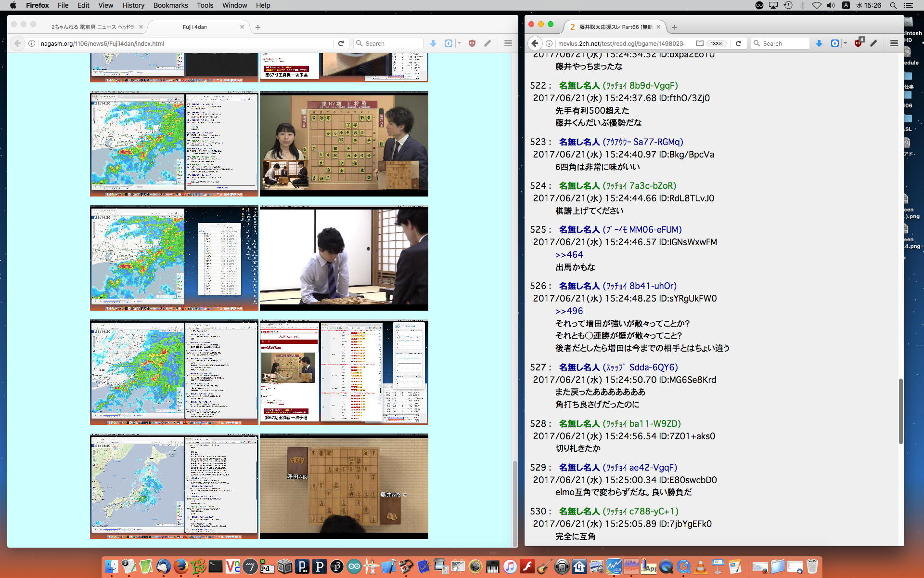Open the shogi board commentary thumbnail
Image resolution: width=924 pixels, height=578 pixels.
pos(344,144)
